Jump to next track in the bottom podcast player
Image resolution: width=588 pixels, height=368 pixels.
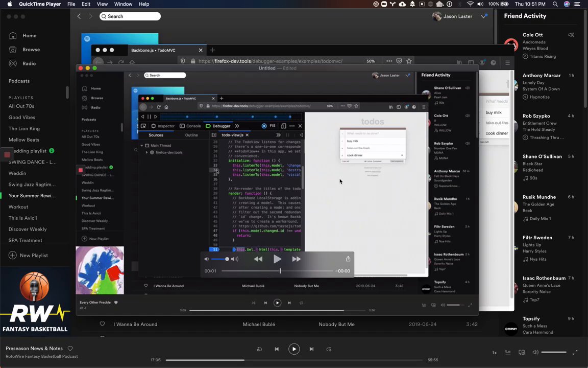311,349
